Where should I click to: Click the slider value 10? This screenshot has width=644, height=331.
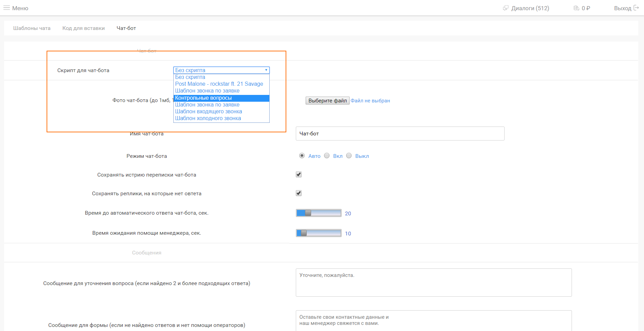[x=348, y=234]
